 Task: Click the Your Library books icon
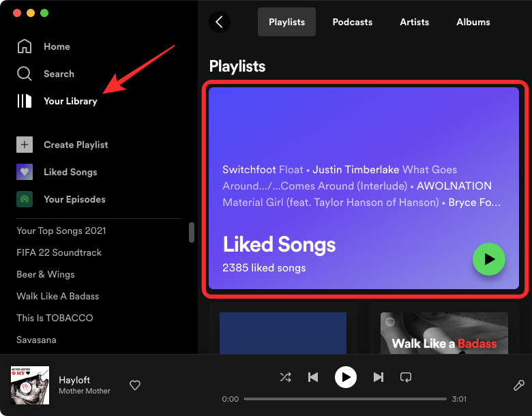point(25,101)
